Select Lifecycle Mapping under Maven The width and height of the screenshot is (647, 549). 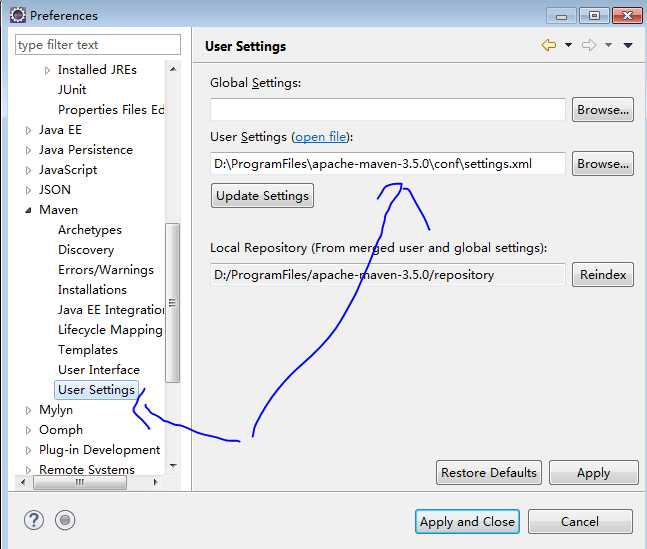point(110,330)
